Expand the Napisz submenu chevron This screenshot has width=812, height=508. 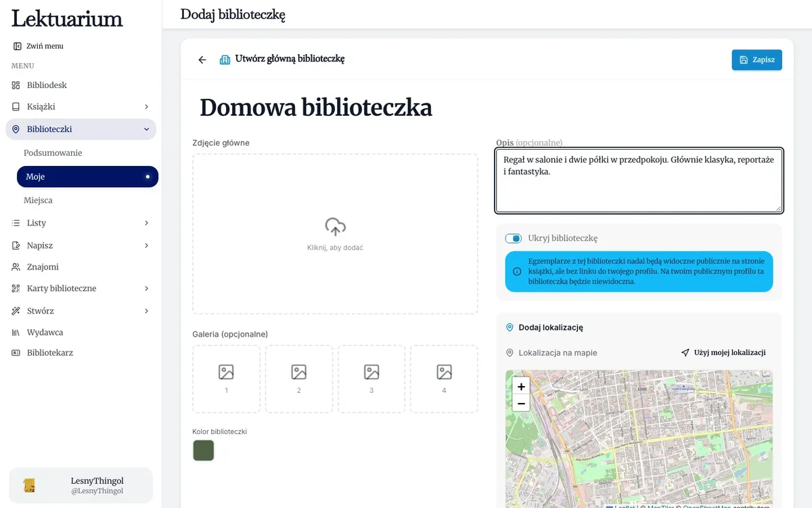pyautogui.click(x=146, y=245)
